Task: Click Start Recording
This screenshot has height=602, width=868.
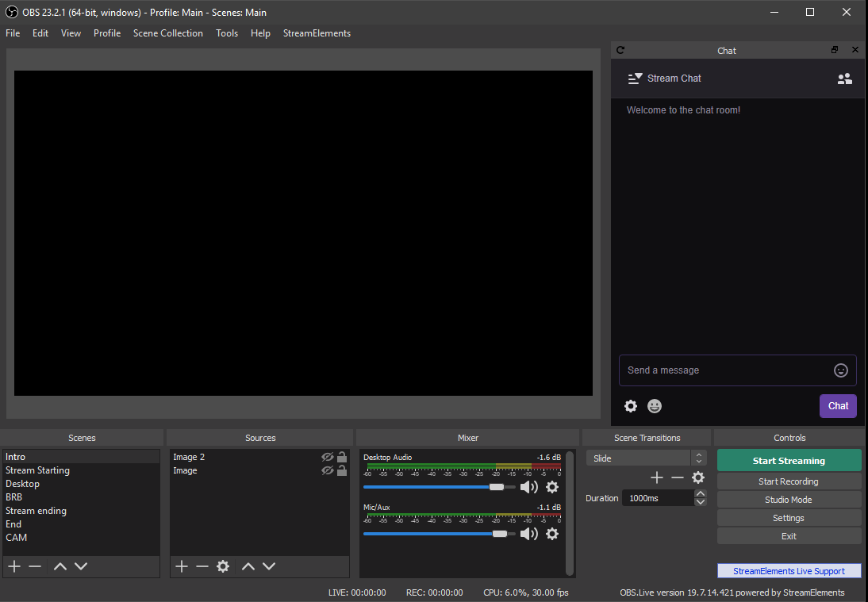Action: tap(789, 481)
